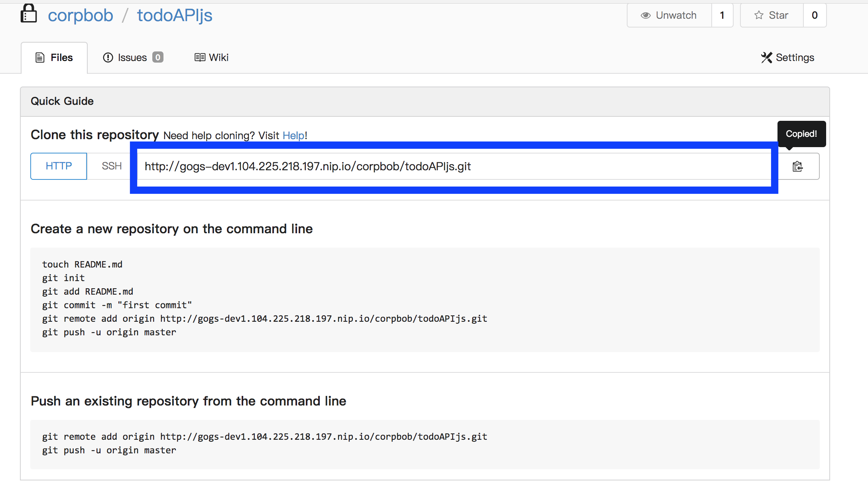Screen dimensions: 868x496
Task: Star the repository
Action: 772,15
